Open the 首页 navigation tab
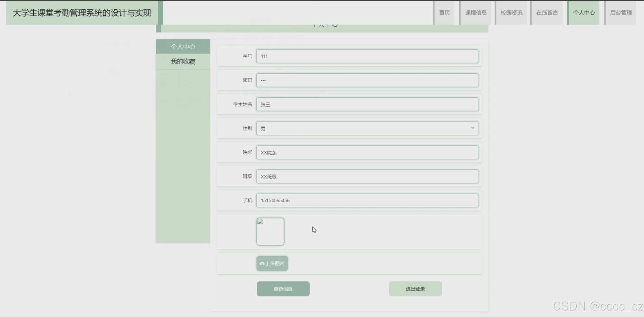The width and height of the screenshot is (644, 317). pyautogui.click(x=444, y=13)
